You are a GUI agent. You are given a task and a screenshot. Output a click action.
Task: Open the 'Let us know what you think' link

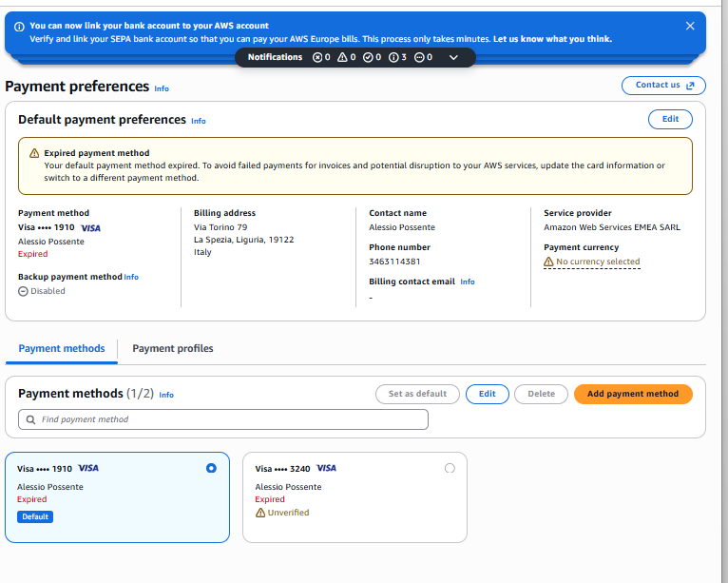tap(552, 39)
